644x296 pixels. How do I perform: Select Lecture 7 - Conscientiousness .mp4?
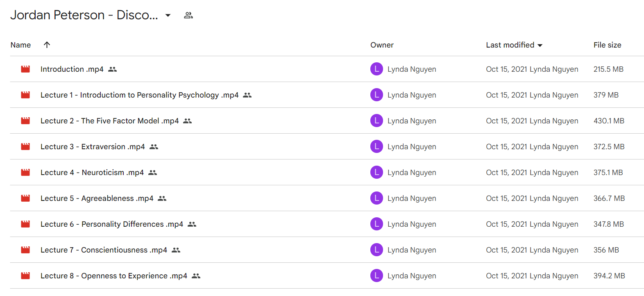(104, 250)
